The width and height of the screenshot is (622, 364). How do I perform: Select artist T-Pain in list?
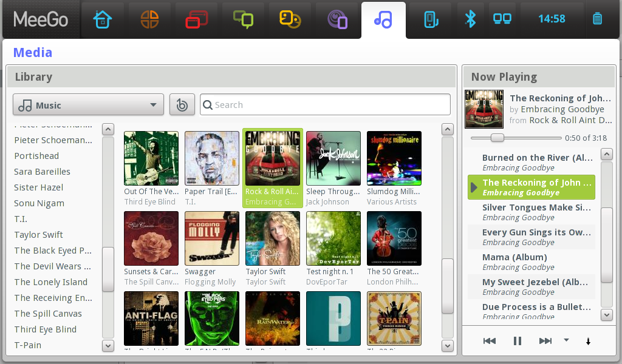pyautogui.click(x=28, y=345)
